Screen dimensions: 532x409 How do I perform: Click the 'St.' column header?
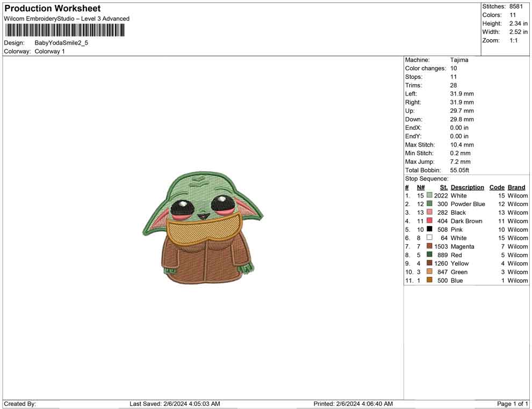[444, 187]
